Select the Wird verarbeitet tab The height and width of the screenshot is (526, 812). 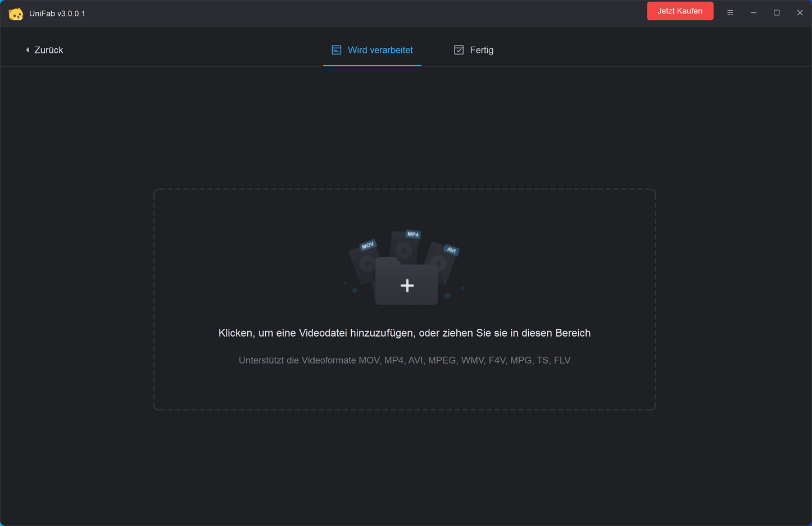[372, 49]
